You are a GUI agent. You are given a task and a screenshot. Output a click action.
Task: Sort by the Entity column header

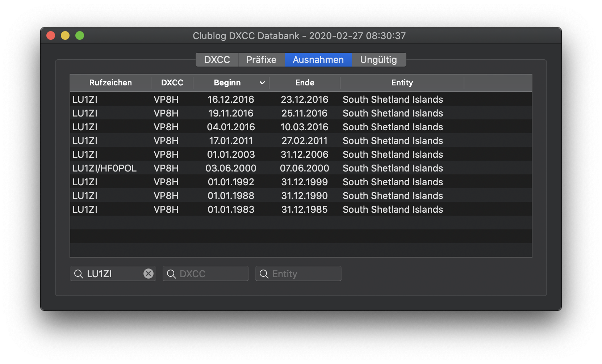(x=402, y=83)
